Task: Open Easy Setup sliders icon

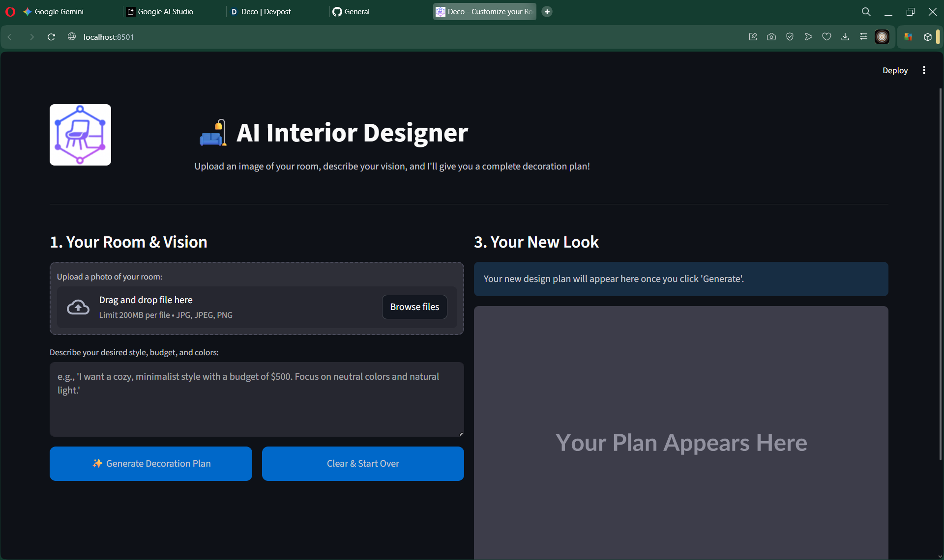Action: pyautogui.click(x=863, y=37)
